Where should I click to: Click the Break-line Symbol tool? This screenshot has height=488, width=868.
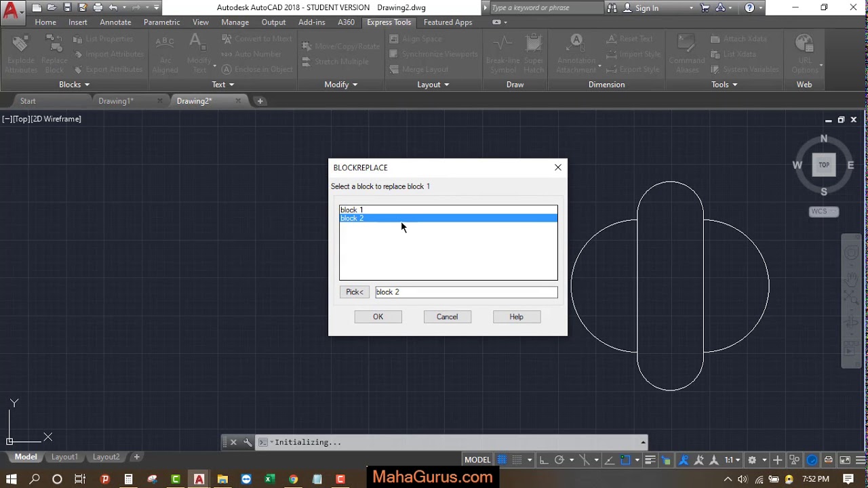[x=502, y=54]
